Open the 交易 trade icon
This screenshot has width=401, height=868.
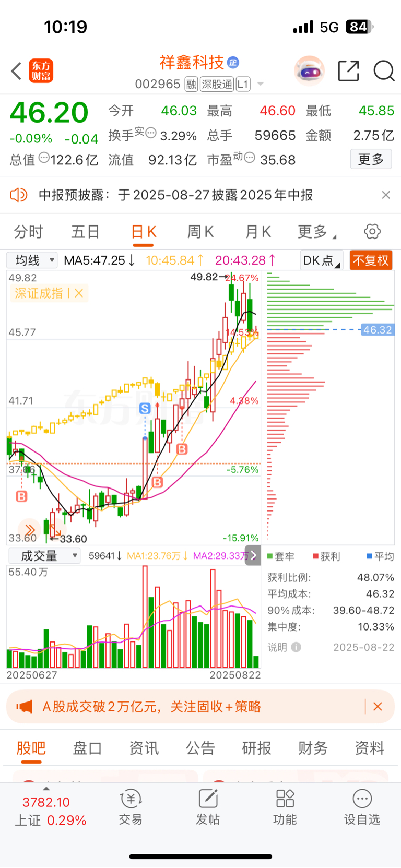pyautogui.click(x=131, y=807)
